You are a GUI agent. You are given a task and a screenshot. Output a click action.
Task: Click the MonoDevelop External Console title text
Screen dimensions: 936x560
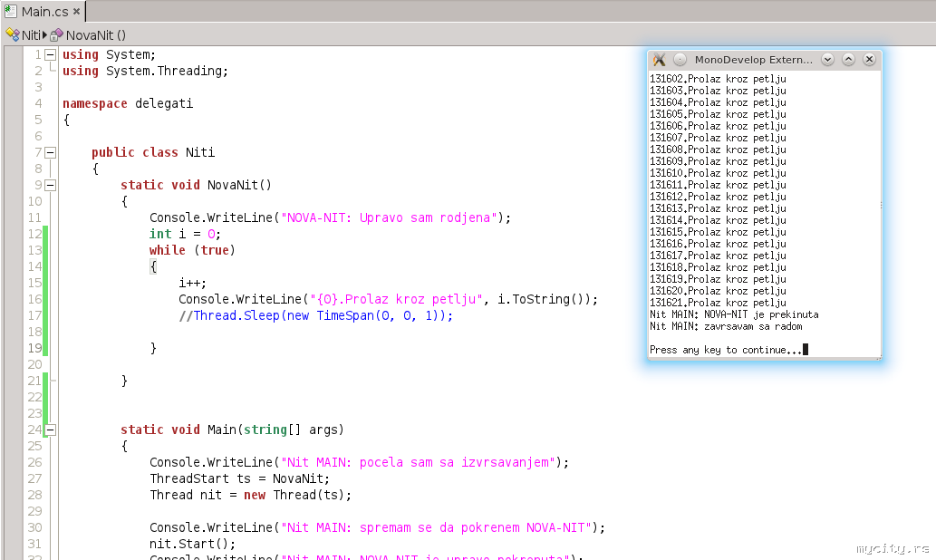754,60
